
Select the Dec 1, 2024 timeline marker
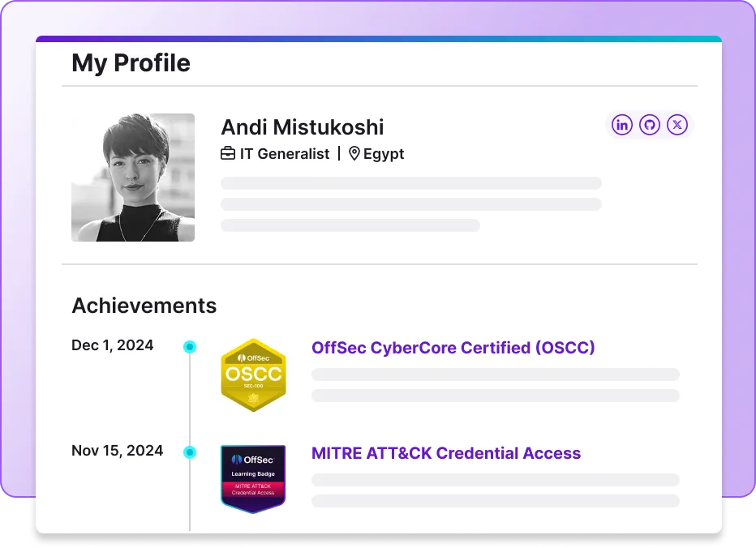click(190, 346)
